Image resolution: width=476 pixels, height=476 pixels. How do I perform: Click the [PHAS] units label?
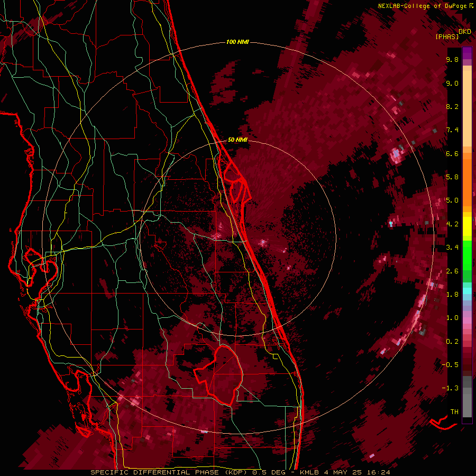pyautogui.click(x=447, y=36)
